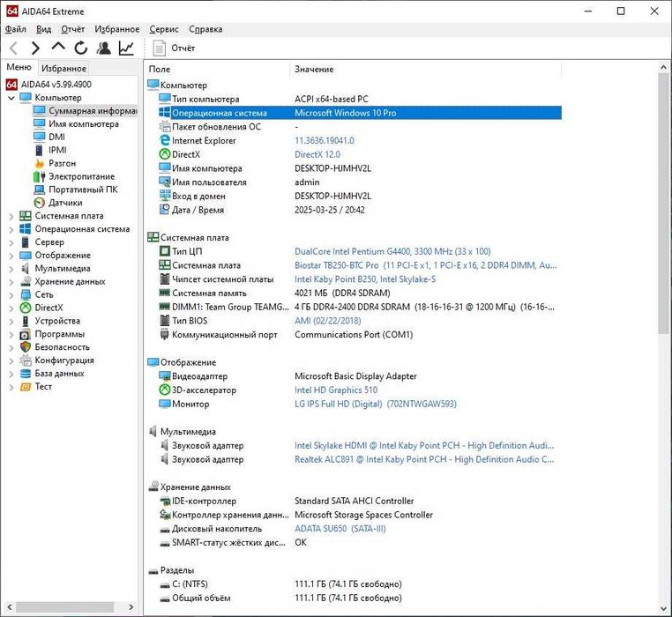The height and width of the screenshot is (617, 672).
Task: Open the Сервис menu
Action: click(x=164, y=29)
